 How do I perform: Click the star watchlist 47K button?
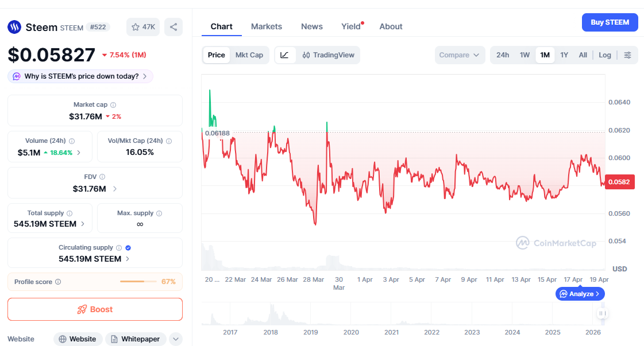(x=143, y=27)
